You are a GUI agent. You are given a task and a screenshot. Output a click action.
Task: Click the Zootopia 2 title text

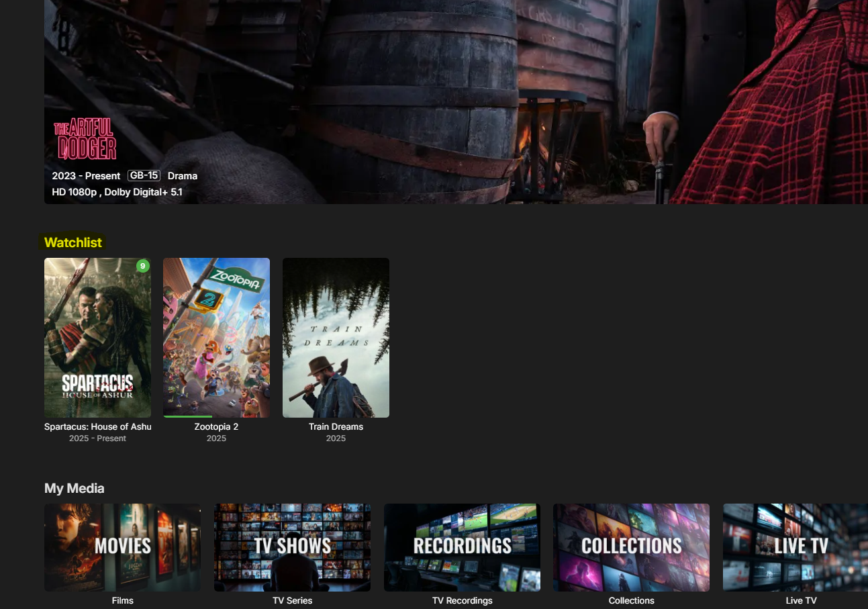click(216, 426)
